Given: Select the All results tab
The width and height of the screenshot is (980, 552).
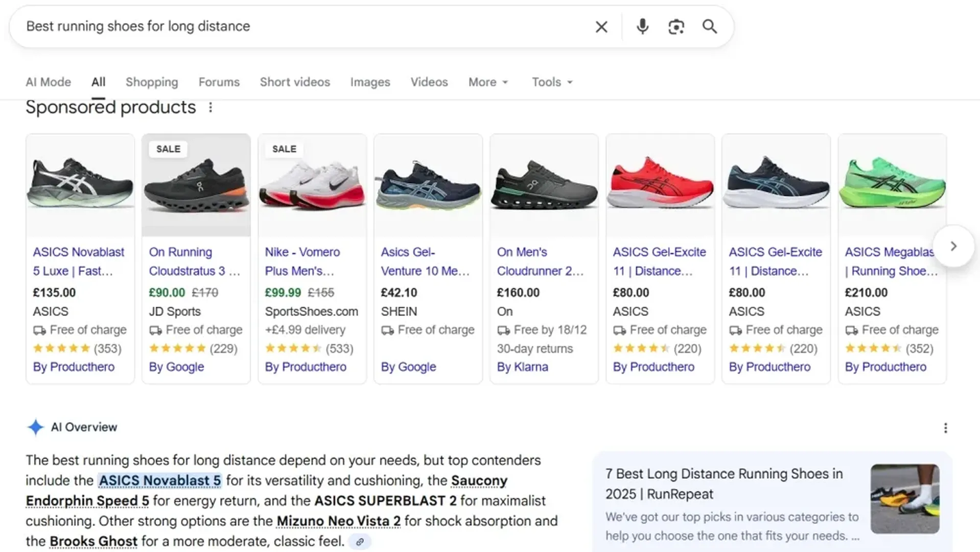Looking at the screenshot, I should [x=98, y=82].
